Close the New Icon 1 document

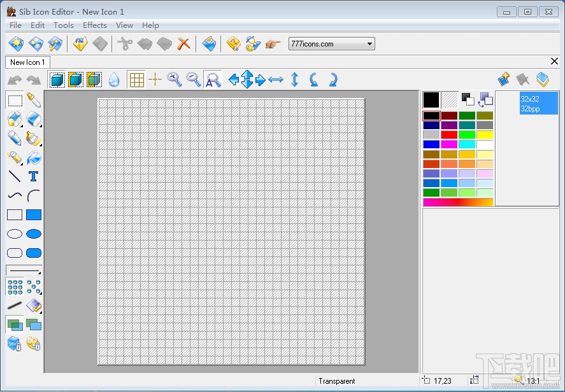click(x=555, y=61)
